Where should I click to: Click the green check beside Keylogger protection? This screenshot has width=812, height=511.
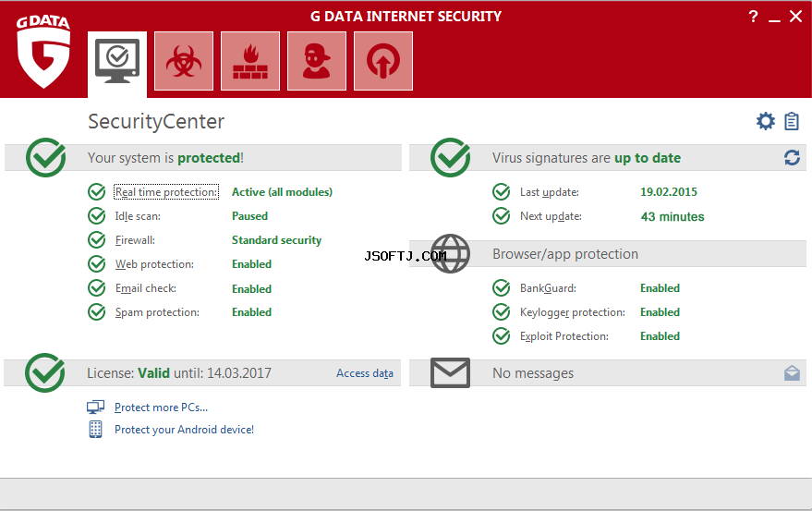point(502,312)
